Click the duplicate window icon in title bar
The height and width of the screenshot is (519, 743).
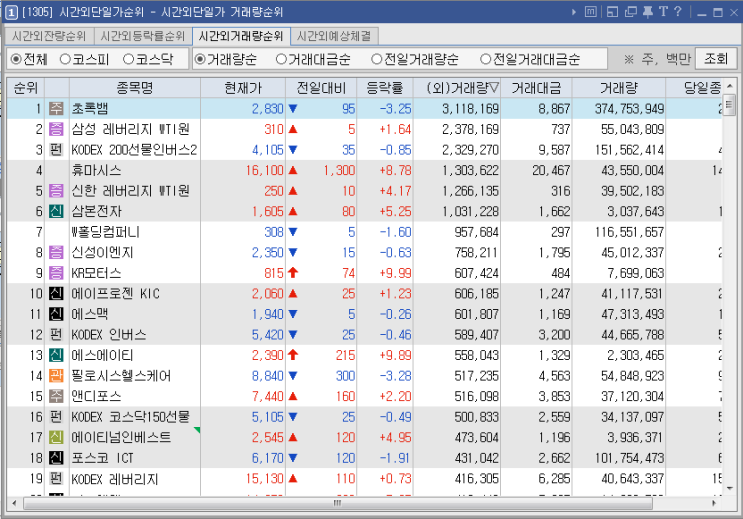[631, 12]
